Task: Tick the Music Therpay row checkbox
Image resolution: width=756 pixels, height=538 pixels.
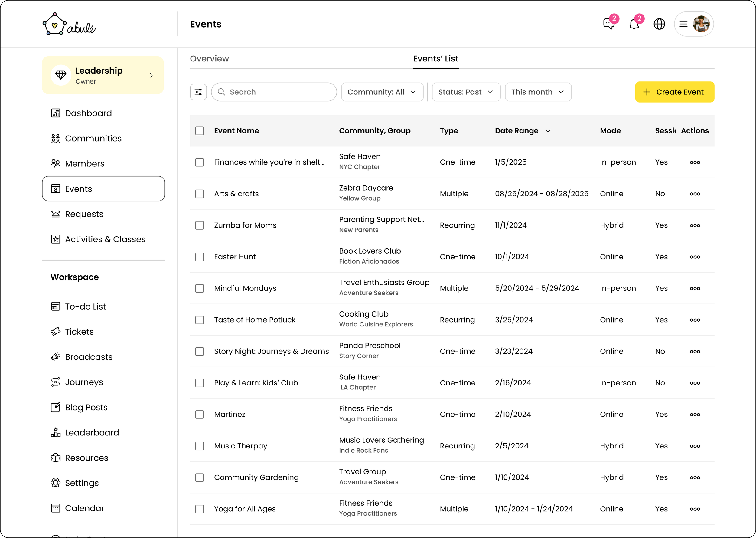Action: coord(199,446)
